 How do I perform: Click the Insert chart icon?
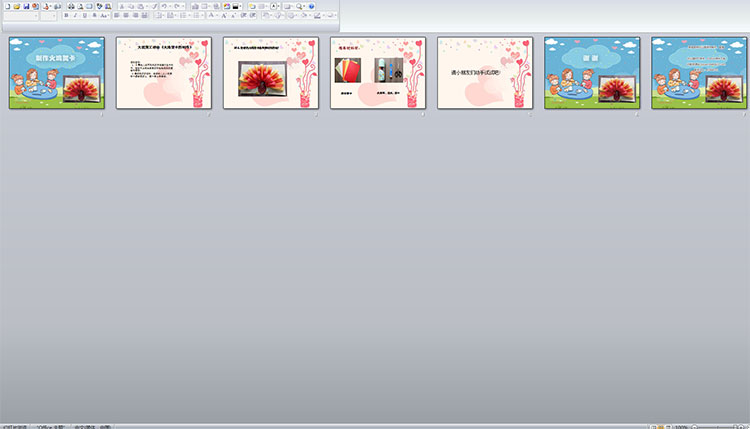coord(195,7)
